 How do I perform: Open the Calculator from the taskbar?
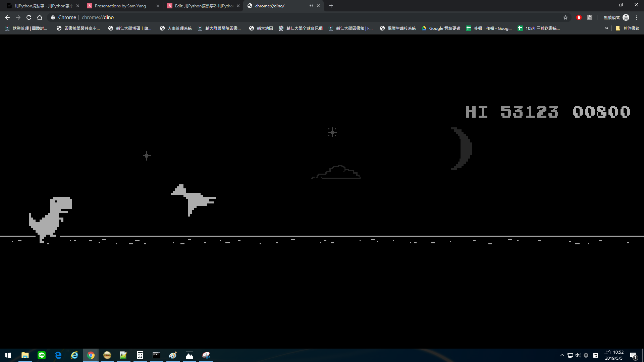(140, 355)
